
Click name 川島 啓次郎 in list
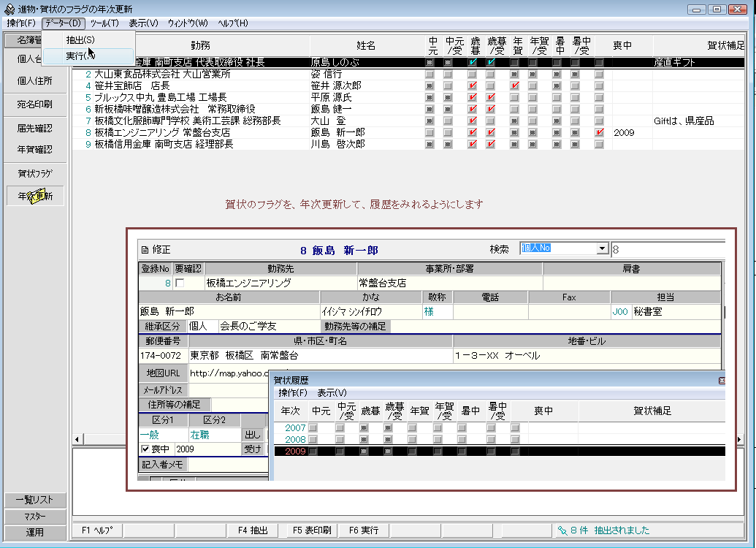pos(337,144)
